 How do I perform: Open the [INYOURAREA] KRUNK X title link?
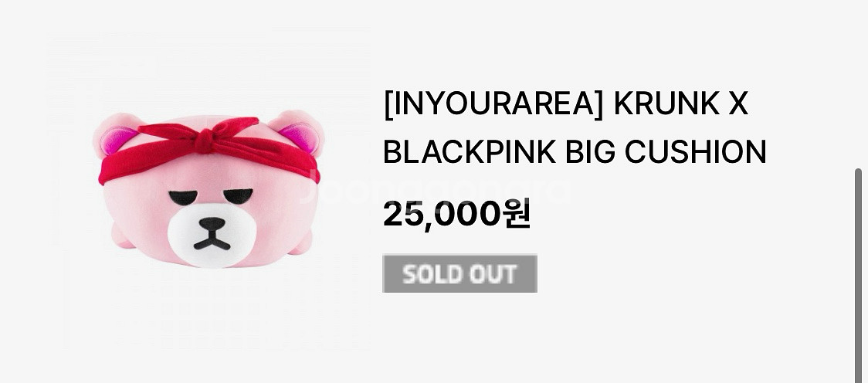[565, 104]
